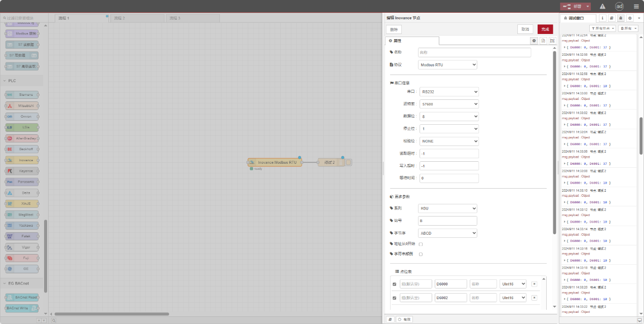The height and width of the screenshot is (324, 644).
Task: Click the warning triangle icon in header
Action: click(602, 7)
